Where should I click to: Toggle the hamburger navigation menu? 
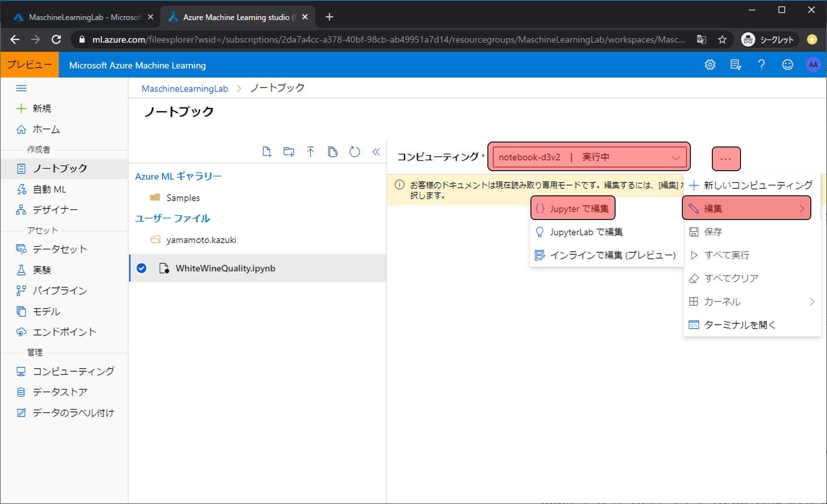[x=21, y=88]
